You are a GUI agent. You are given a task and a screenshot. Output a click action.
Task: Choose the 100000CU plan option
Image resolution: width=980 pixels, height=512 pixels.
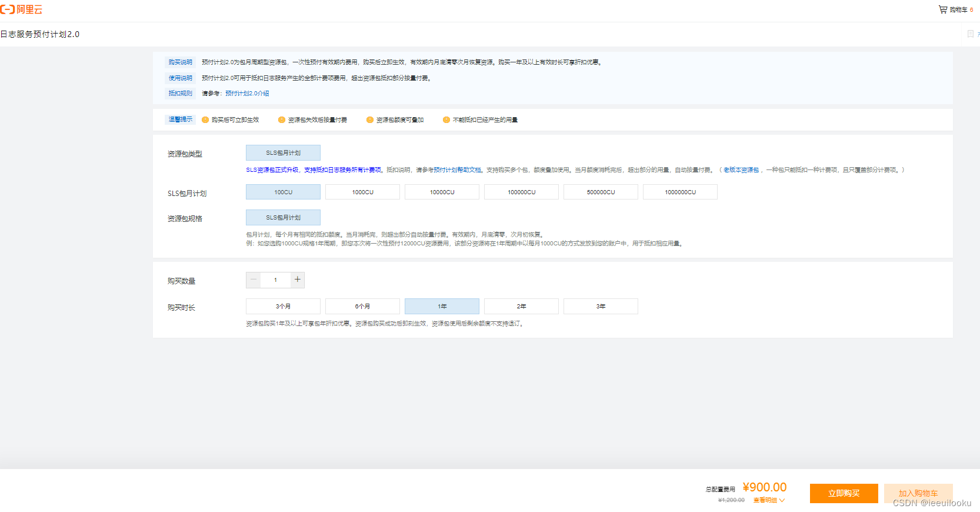click(521, 192)
